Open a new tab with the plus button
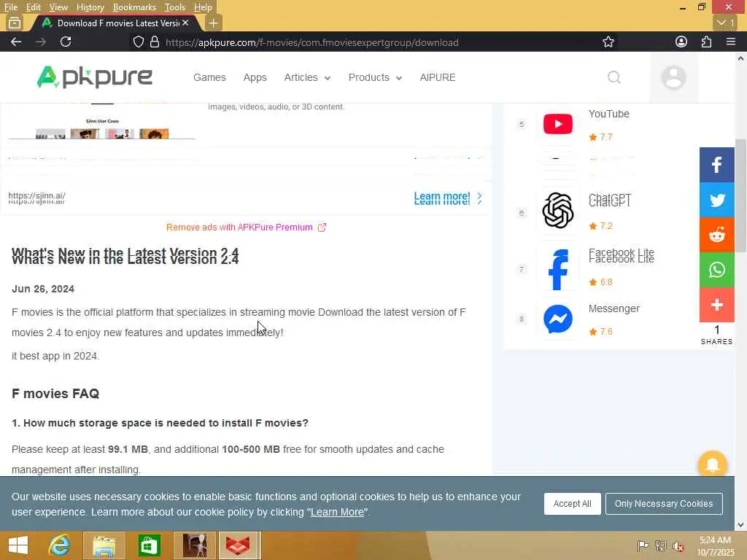The height and width of the screenshot is (560, 747). [x=214, y=23]
